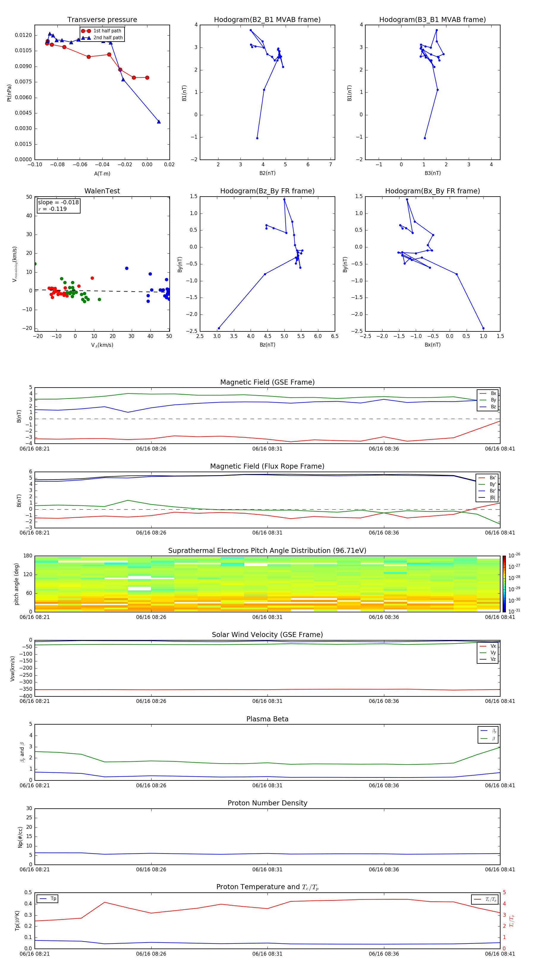Screen dimensions: 535x980
Task: Click the 'Hodogram(Bz_By FR frame)' title
Action: pos(267,191)
